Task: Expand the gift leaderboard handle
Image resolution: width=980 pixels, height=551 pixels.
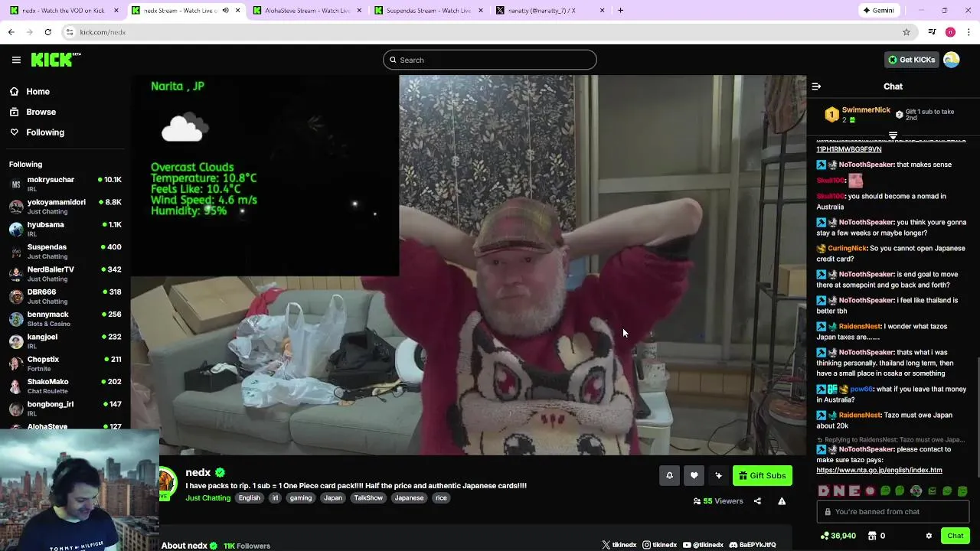Action: [x=893, y=135]
